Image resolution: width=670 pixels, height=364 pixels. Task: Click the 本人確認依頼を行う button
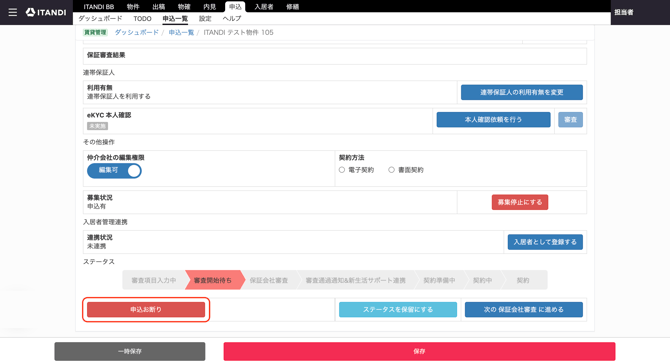point(494,120)
